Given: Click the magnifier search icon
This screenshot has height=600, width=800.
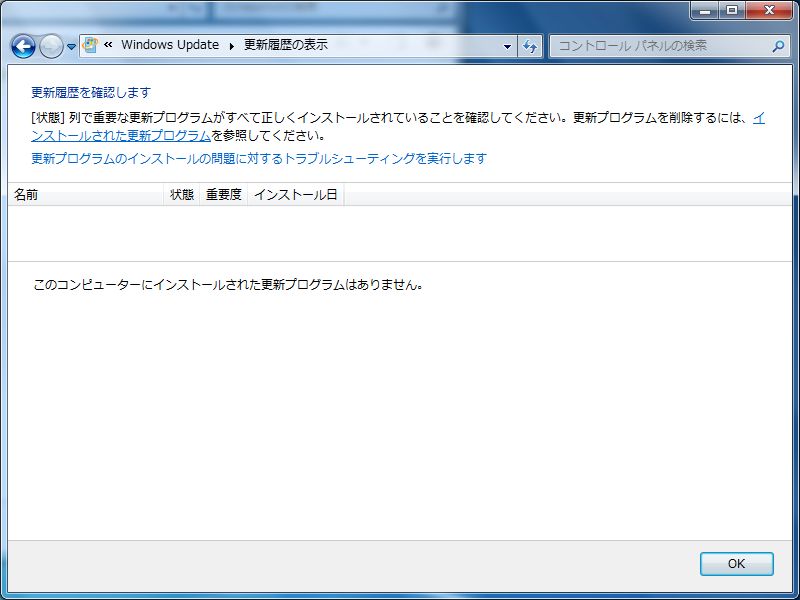Looking at the screenshot, I should click(x=778, y=46).
